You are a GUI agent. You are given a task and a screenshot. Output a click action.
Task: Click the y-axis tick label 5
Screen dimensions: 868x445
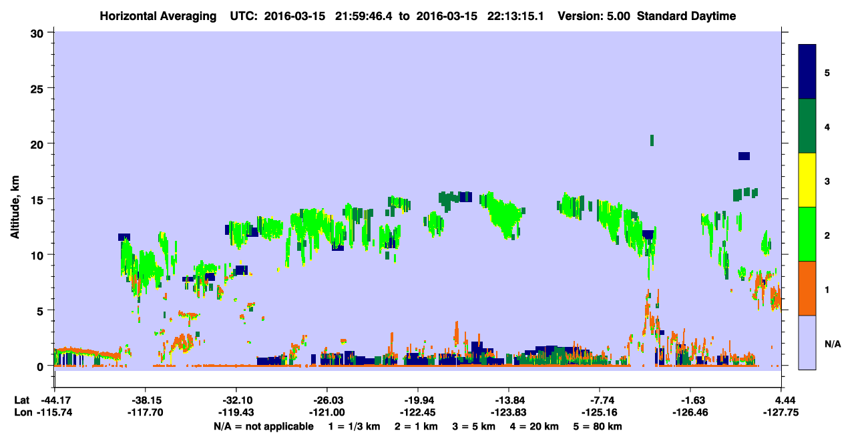click(x=42, y=311)
